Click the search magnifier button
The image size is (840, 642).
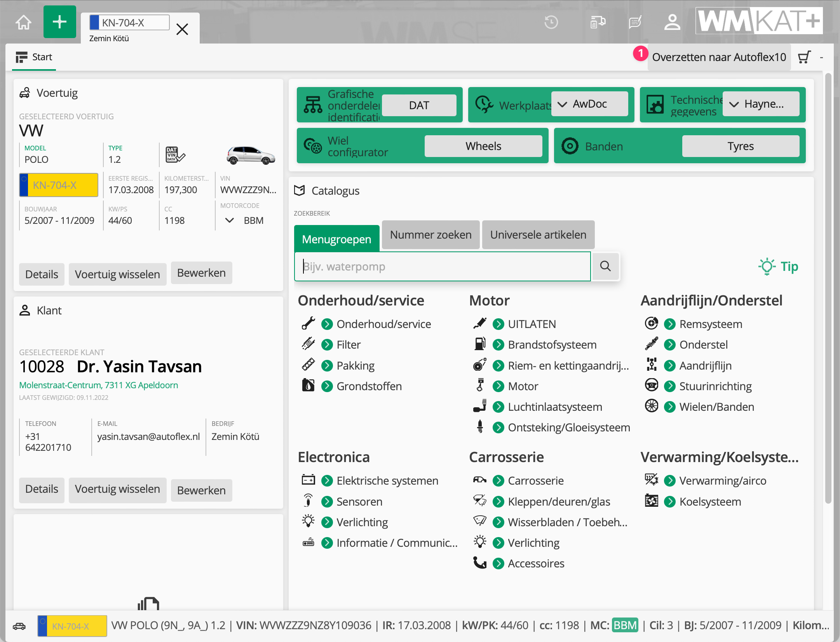click(605, 266)
